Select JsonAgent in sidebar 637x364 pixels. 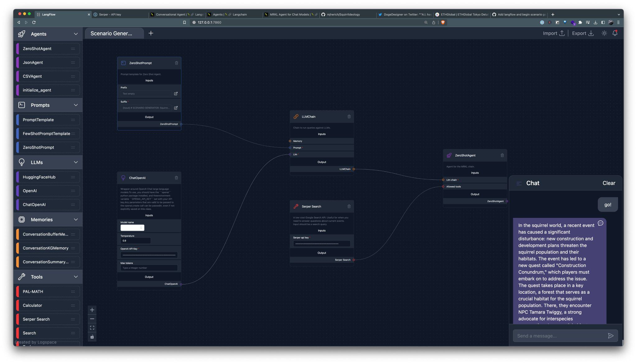pos(48,62)
